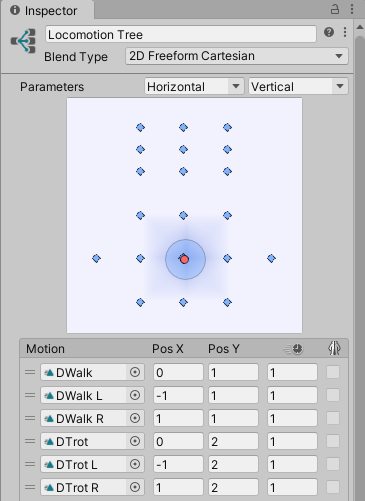Grab the reorder handle of DTrot R row
This screenshot has width=365, height=501.
pyautogui.click(x=30, y=487)
